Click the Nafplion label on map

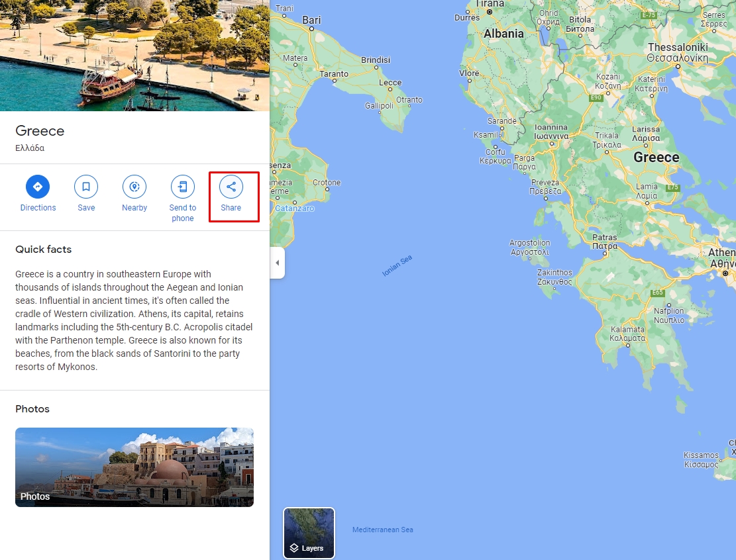pos(669,315)
